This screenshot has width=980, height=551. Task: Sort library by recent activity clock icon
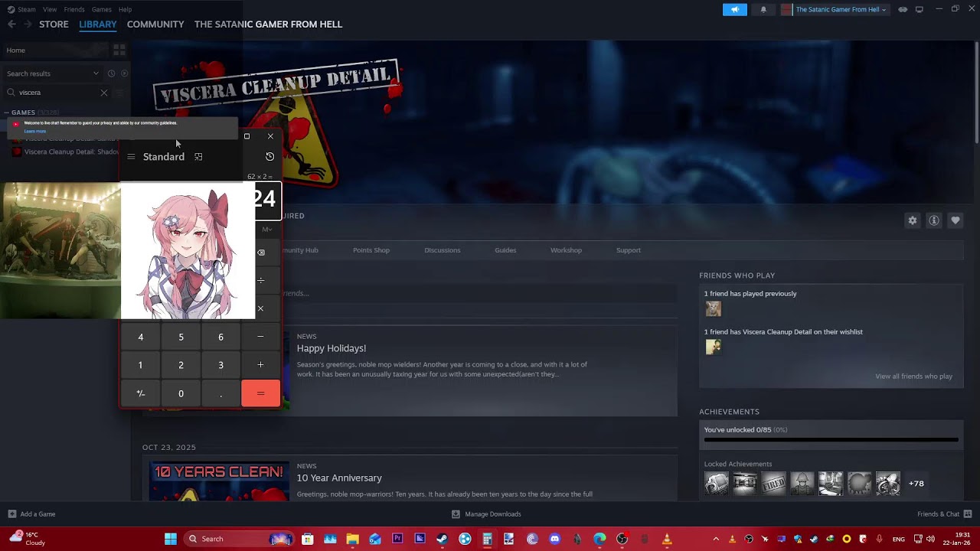(111, 73)
